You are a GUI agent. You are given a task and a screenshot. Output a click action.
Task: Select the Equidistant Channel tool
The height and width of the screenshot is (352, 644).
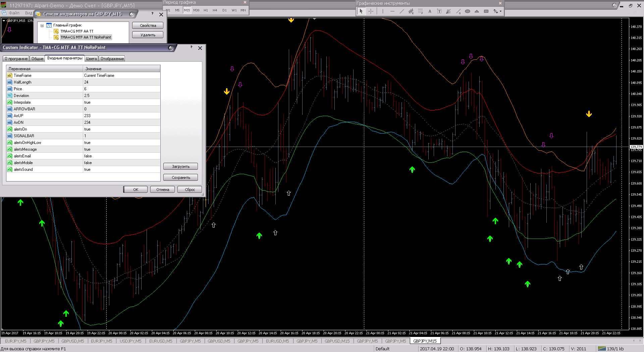411,11
